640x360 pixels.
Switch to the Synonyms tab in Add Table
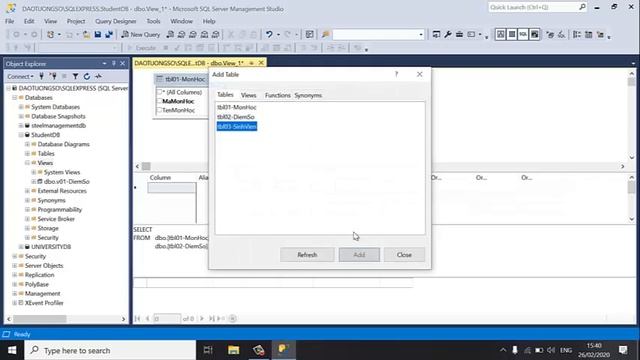[x=308, y=95]
